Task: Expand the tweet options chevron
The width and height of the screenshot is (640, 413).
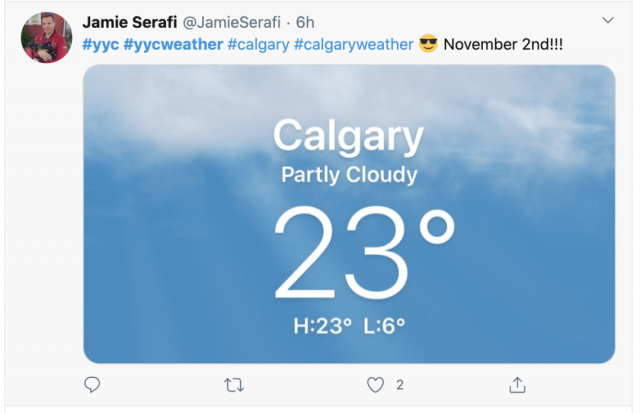Action: pyautogui.click(x=608, y=20)
